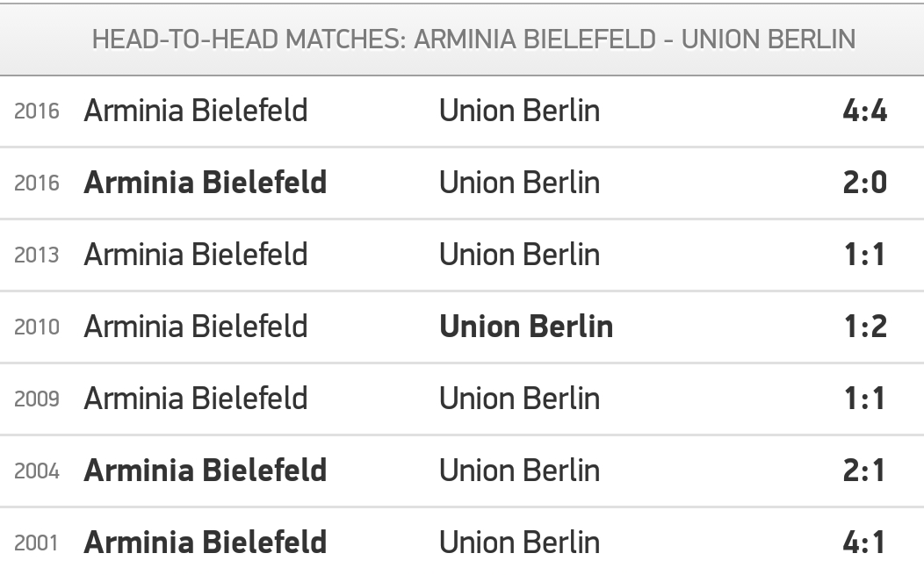Click the Head-to-Head Matches header
The height and width of the screenshot is (575, 924).
473,40
